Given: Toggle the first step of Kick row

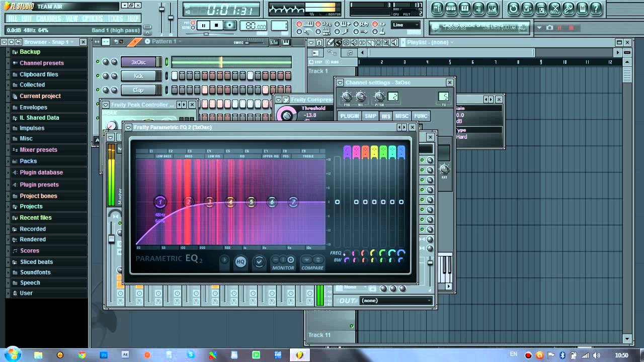Looking at the screenshot, I should click(175, 76).
